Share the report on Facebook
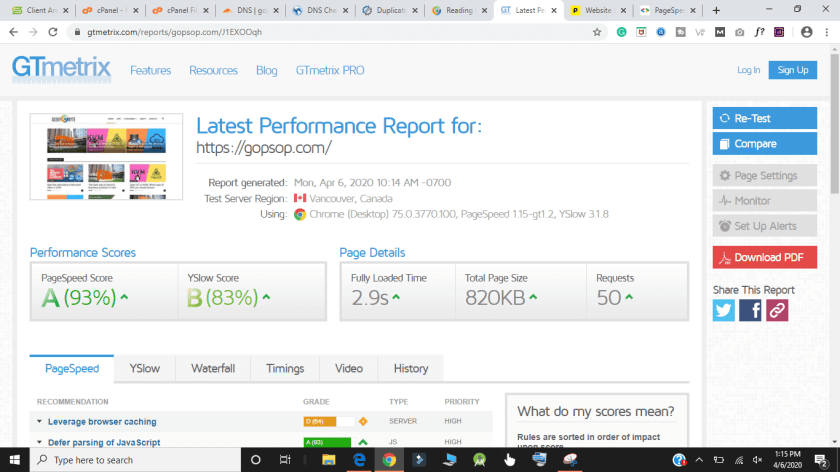The image size is (840, 472). click(750, 310)
